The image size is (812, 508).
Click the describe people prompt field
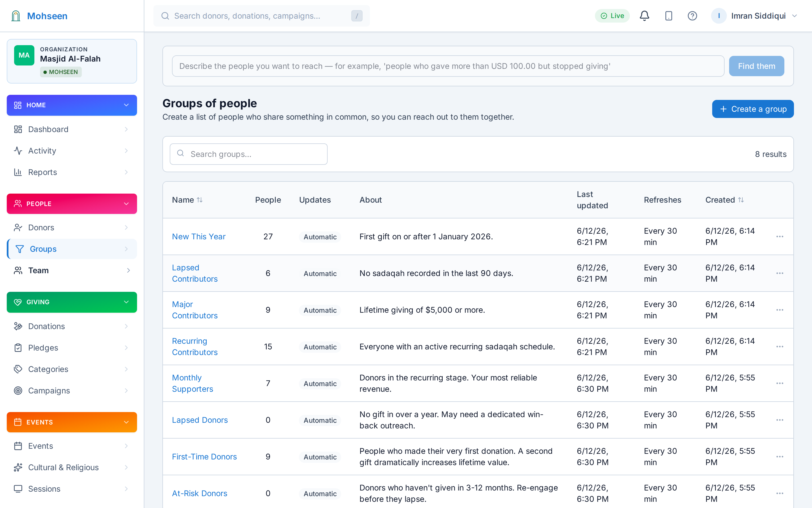448,66
